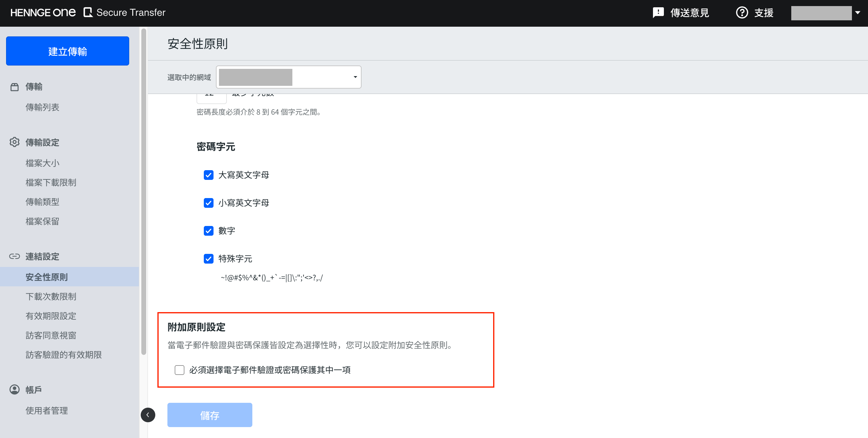Collapse the sidebar with the arrow button

(x=148, y=415)
